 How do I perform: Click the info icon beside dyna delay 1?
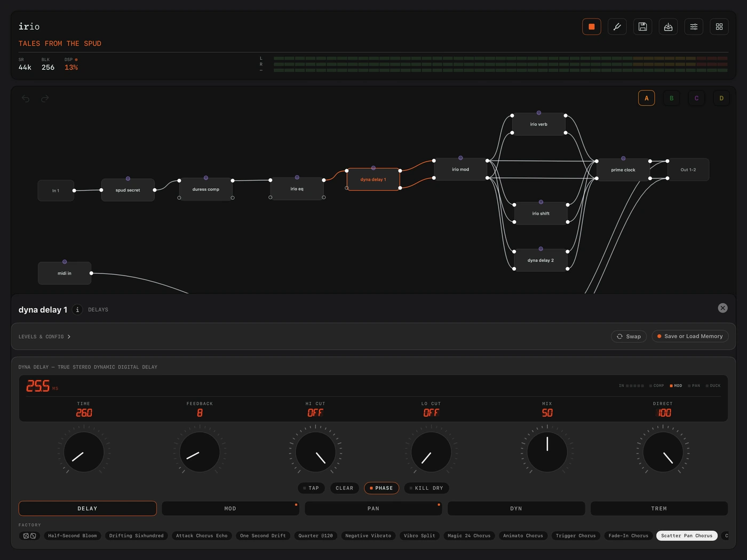tap(77, 309)
